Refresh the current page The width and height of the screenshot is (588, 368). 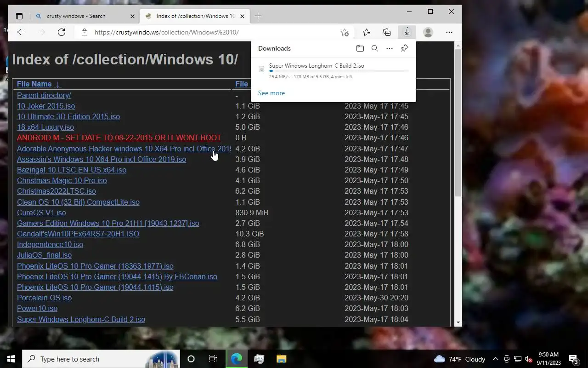coord(62,32)
